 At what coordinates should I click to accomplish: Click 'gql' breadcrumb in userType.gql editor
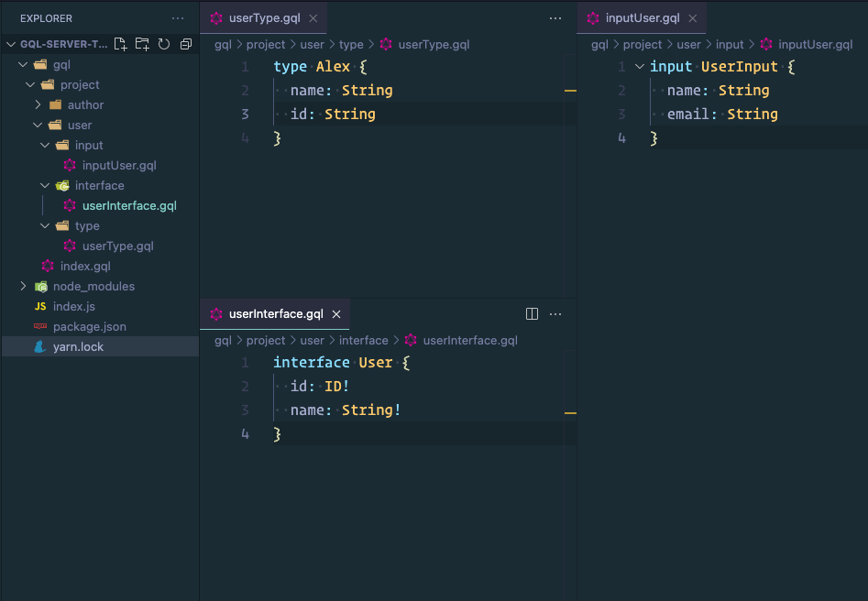(223, 45)
